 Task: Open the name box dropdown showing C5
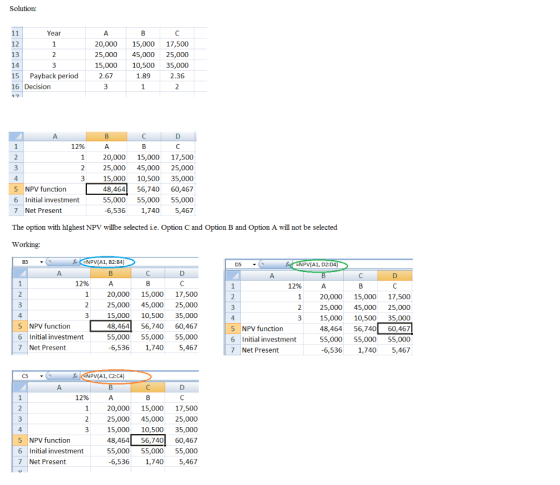[41, 376]
